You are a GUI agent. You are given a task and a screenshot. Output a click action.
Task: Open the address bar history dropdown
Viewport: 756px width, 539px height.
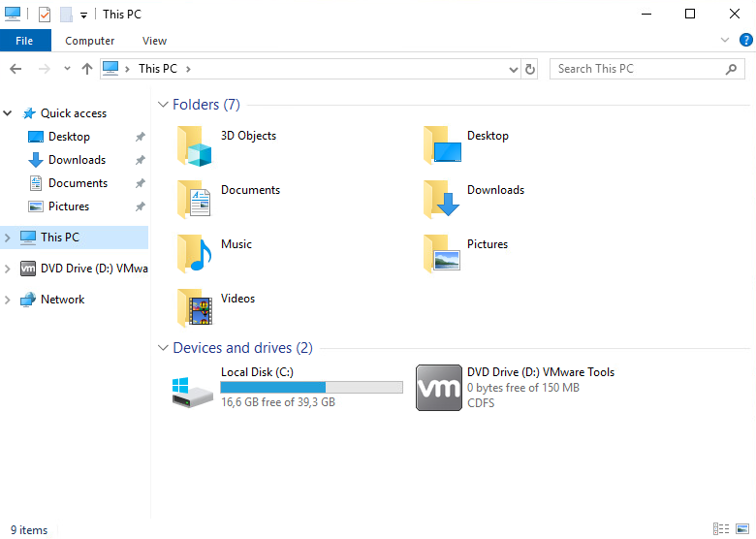(x=514, y=70)
